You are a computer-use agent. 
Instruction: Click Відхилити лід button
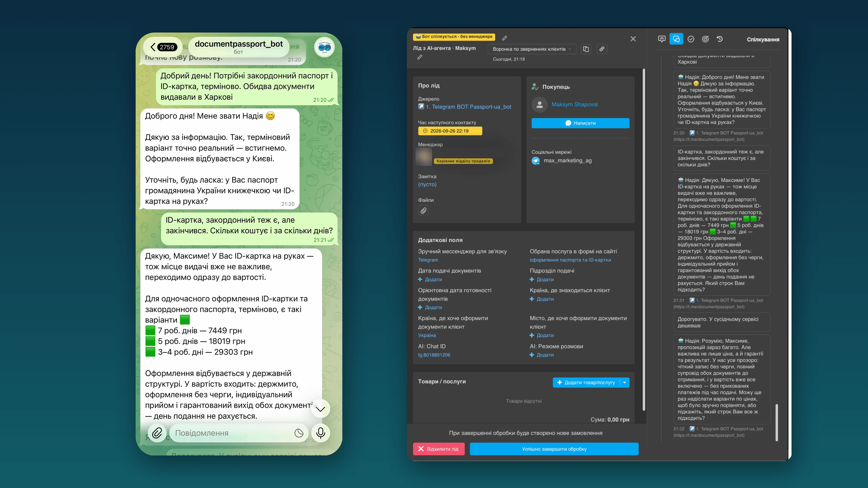coord(439,449)
